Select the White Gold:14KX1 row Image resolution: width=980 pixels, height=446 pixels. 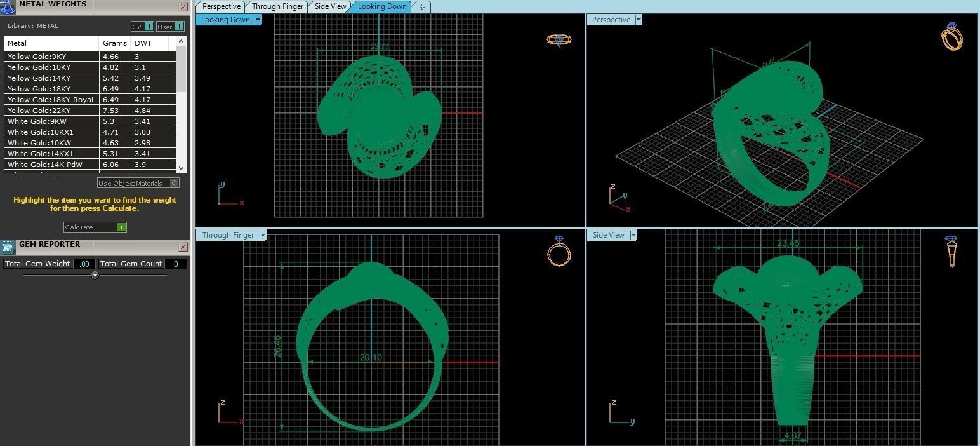pos(89,154)
